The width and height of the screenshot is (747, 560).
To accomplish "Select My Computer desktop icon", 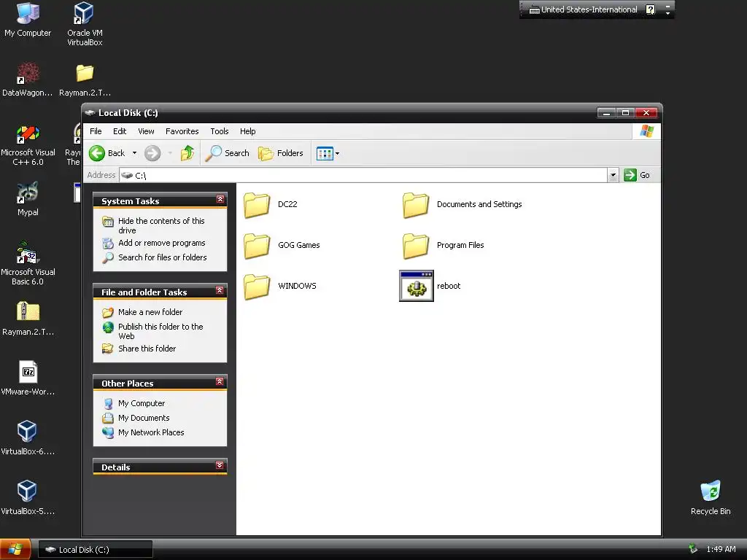I will coord(28,20).
